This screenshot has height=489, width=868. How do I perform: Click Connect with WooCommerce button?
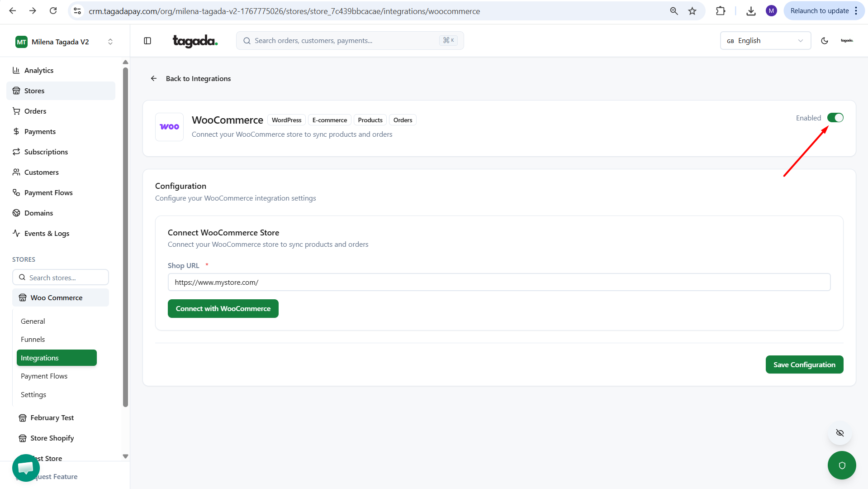tap(223, 308)
